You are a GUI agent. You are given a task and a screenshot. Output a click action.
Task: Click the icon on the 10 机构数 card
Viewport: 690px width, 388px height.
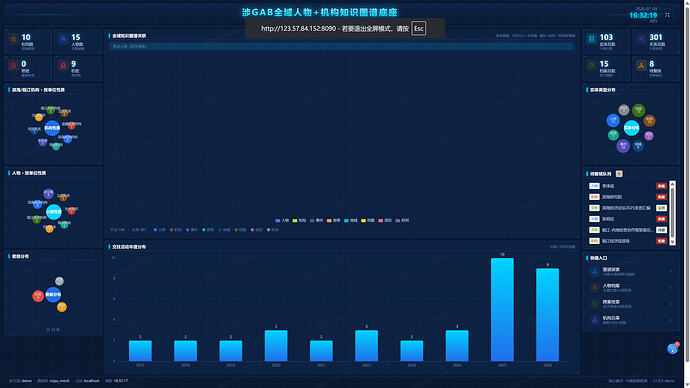click(x=13, y=39)
